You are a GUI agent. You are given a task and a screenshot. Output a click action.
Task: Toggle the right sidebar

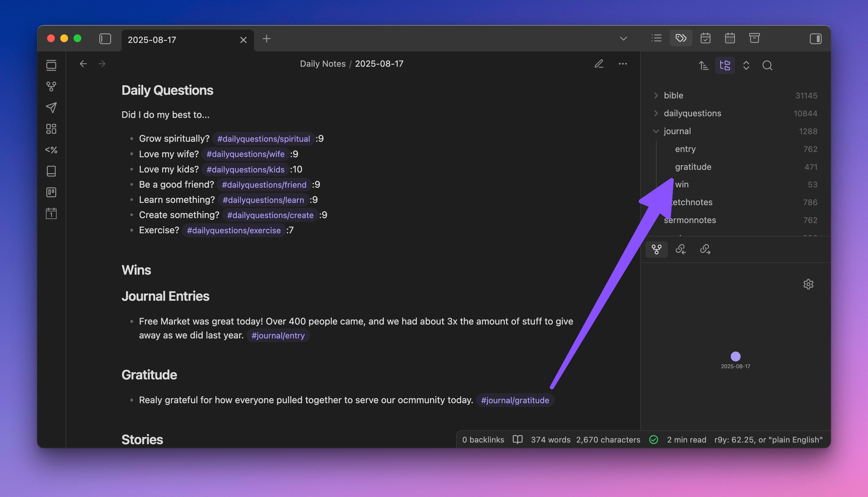click(815, 39)
